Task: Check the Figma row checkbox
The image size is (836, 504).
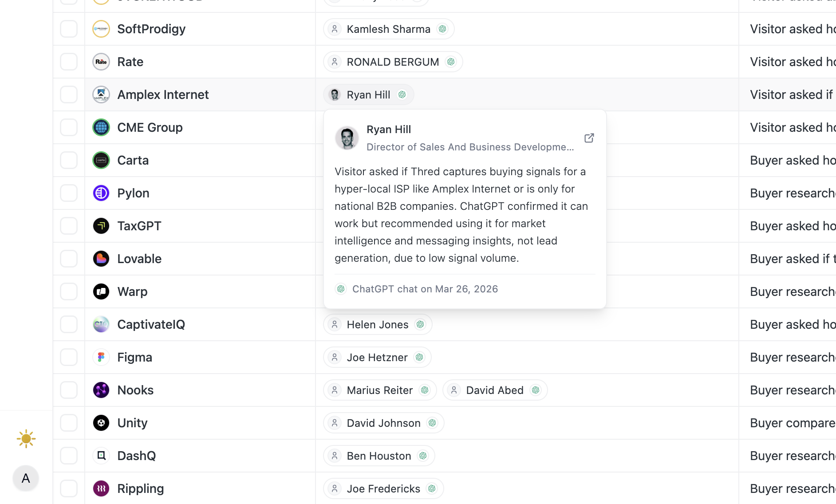Action: (x=69, y=357)
